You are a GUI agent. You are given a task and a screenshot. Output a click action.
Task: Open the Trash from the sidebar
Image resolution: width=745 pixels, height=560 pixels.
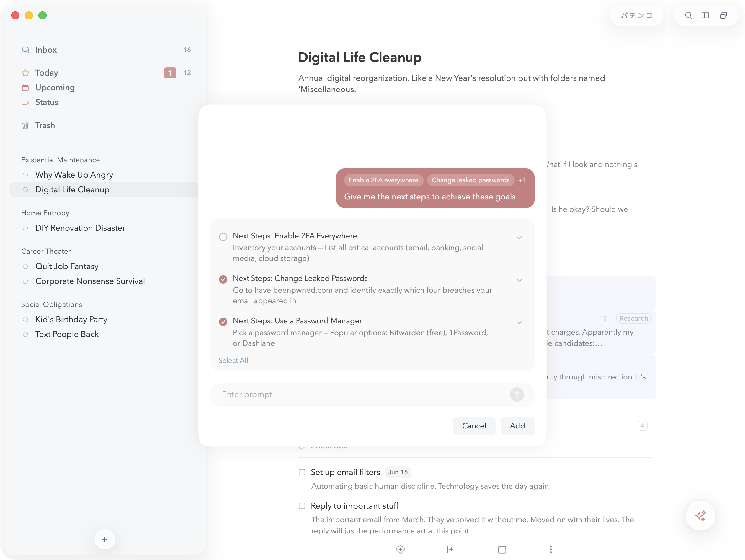45,125
